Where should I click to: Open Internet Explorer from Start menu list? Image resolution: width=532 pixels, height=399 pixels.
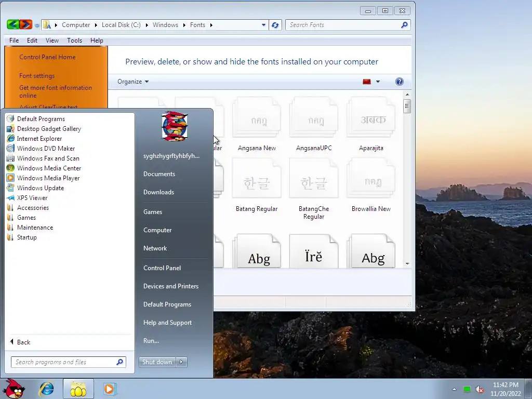pos(39,138)
